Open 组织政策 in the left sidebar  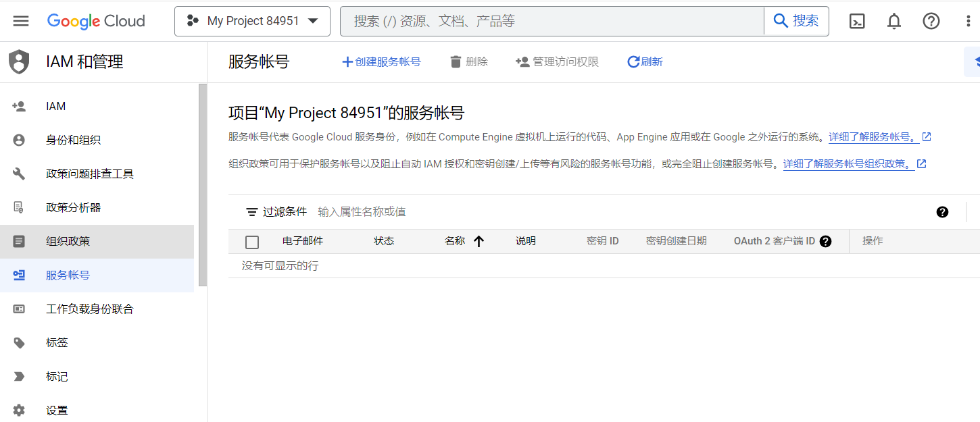tap(97, 241)
